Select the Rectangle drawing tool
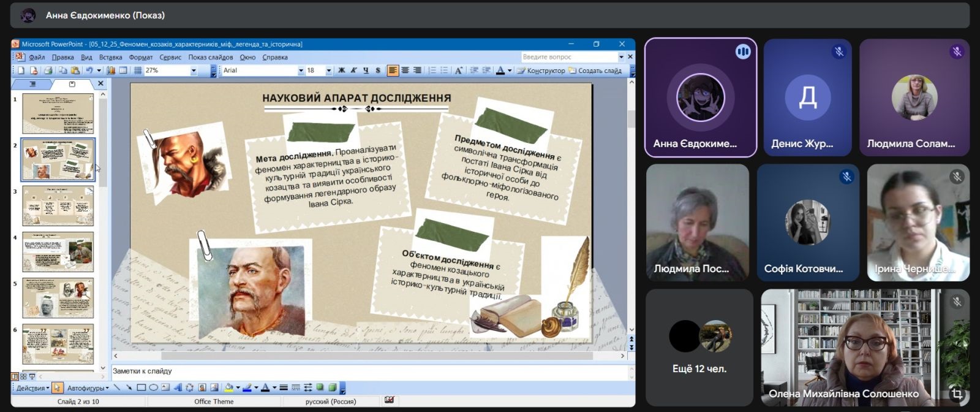 click(x=141, y=387)
